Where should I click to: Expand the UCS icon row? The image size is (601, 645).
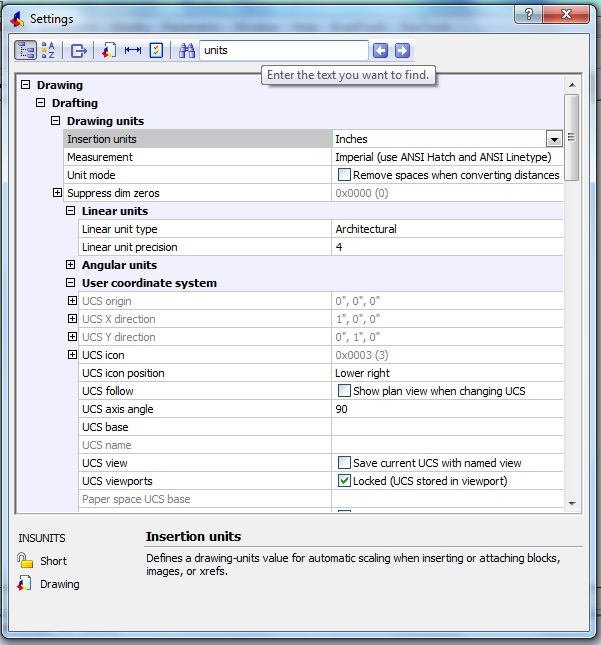[72, 355]
